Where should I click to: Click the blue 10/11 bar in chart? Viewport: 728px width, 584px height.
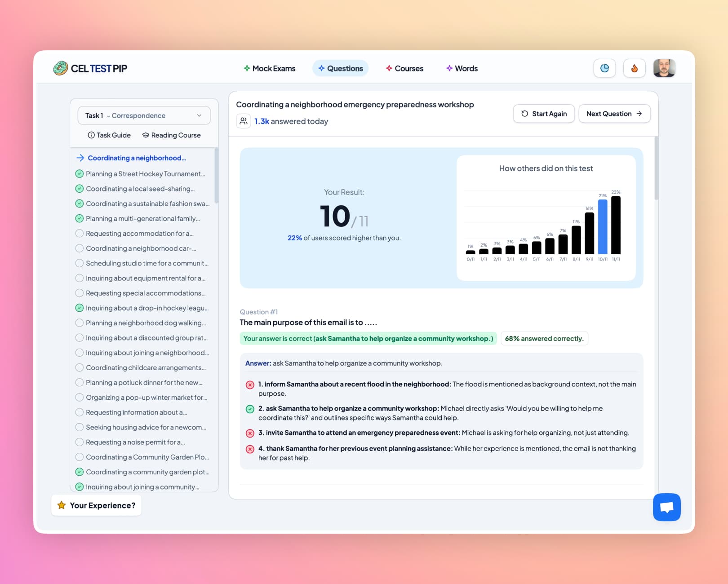(603, 227)
